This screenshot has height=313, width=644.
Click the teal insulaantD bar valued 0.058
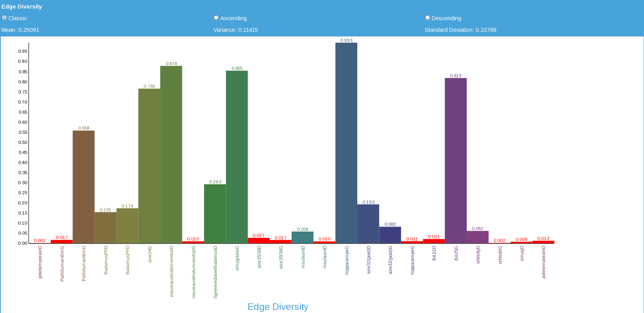[x=303, y=237]
